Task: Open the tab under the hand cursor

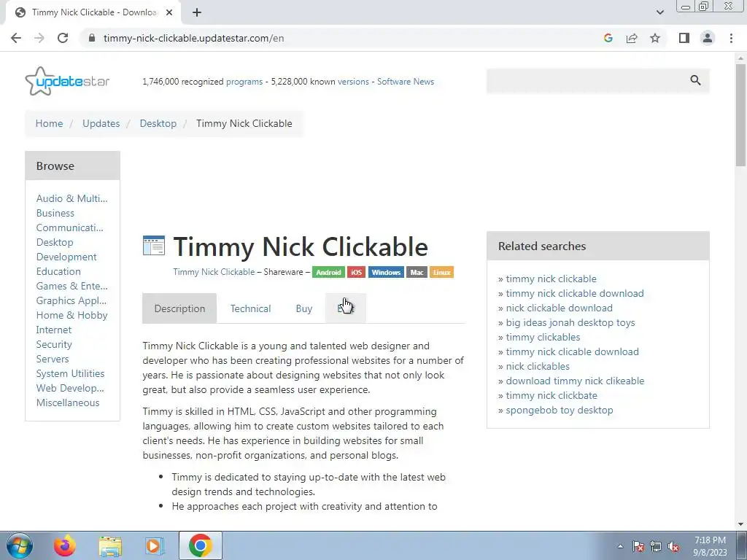Action: (x=346, y=308)
